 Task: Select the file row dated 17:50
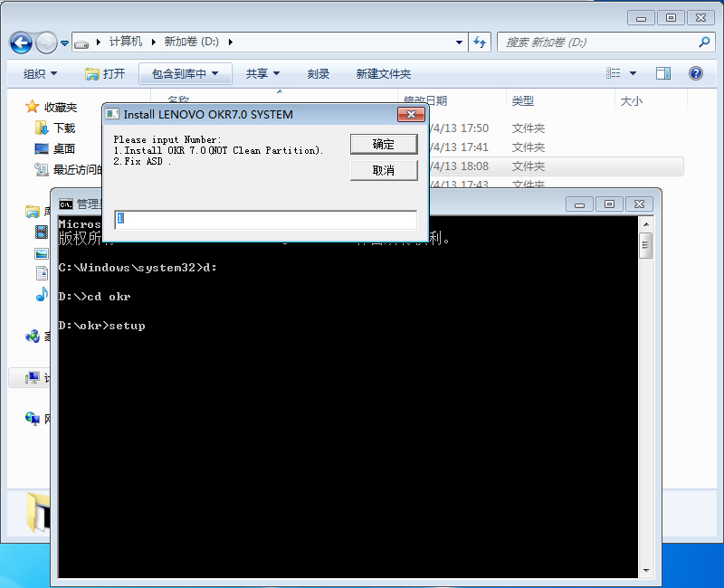pyautogui.click(x=557, y=128)
